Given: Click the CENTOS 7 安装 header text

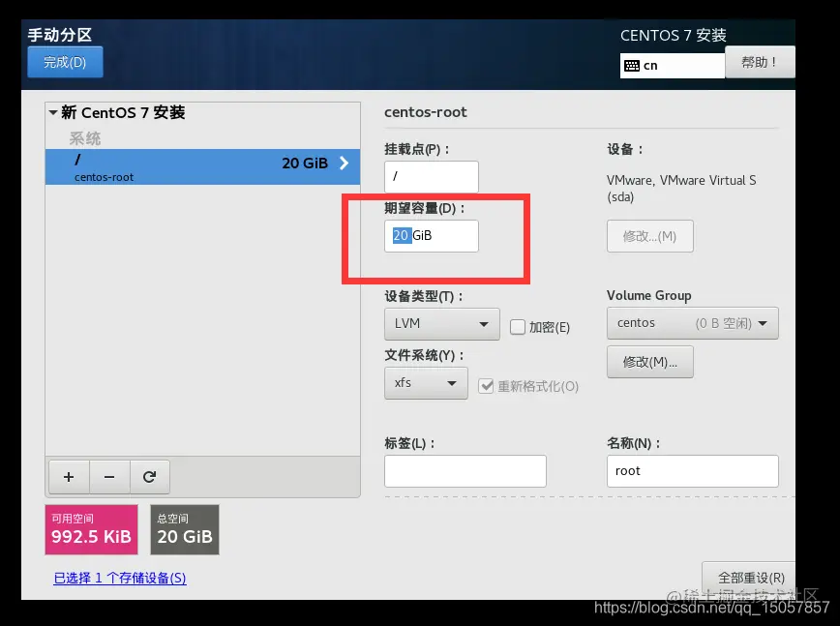Looking at the screenshot, I should (x=674, y=36).
